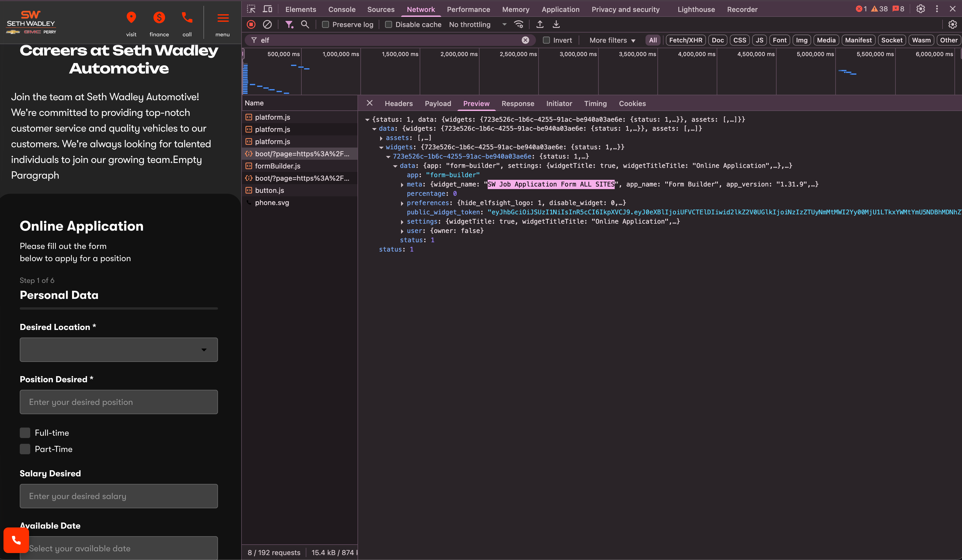Open the network search magnifier
Image resolution: width=962 pixels, height=560 pixels.
point(305,24)
